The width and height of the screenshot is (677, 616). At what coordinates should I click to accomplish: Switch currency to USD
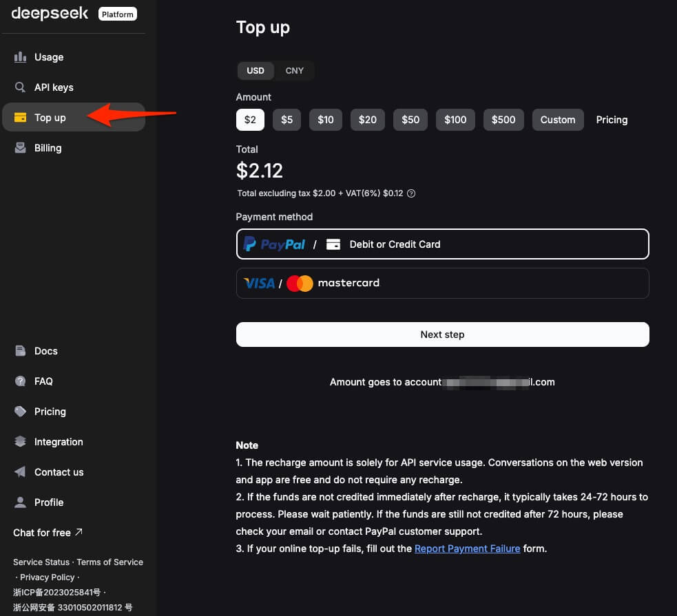(256, 70)
